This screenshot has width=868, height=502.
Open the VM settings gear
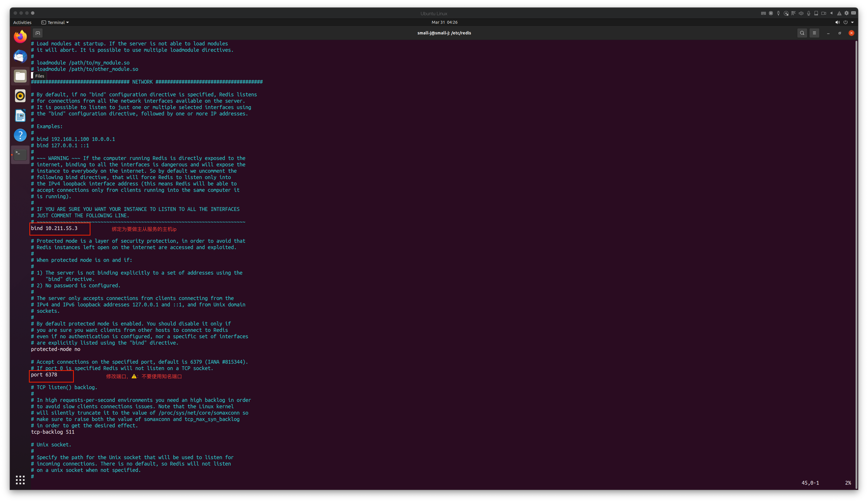(846, 13)
